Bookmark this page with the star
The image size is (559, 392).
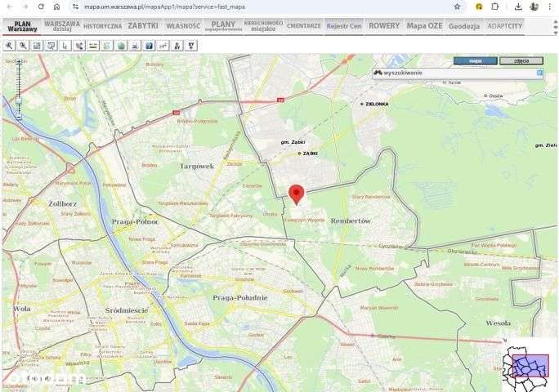point(457,7)
